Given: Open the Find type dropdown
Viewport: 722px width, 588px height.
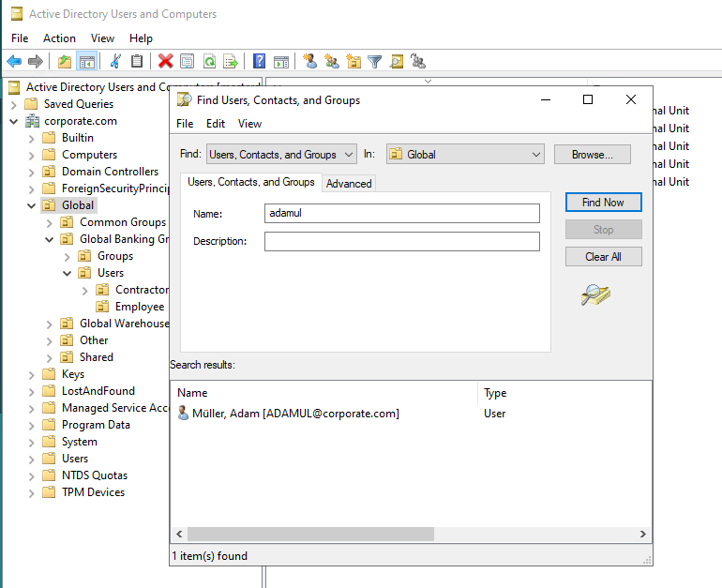Looking at the screenshot, I should pyautogui.click(x=282, y=154).
